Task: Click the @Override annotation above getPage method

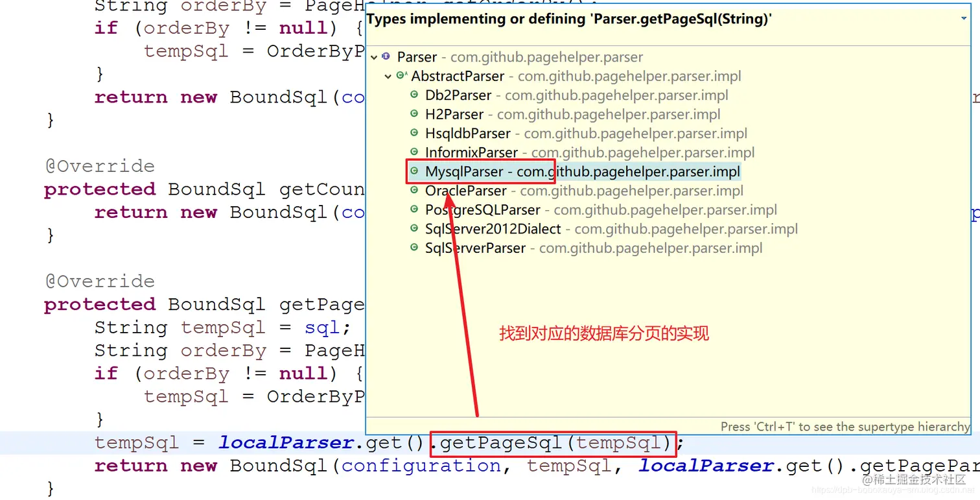Action: [100, 281]
